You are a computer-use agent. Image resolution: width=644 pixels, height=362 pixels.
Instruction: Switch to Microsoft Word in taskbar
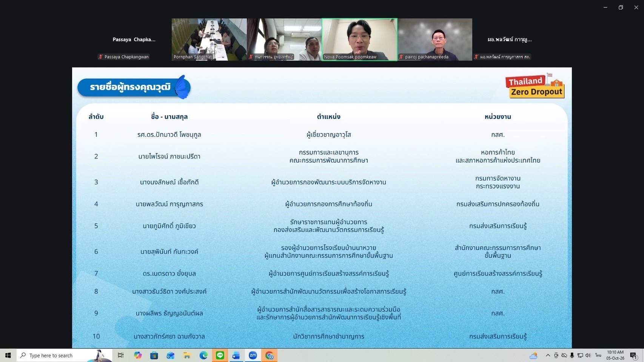click(x=236, y=355)
